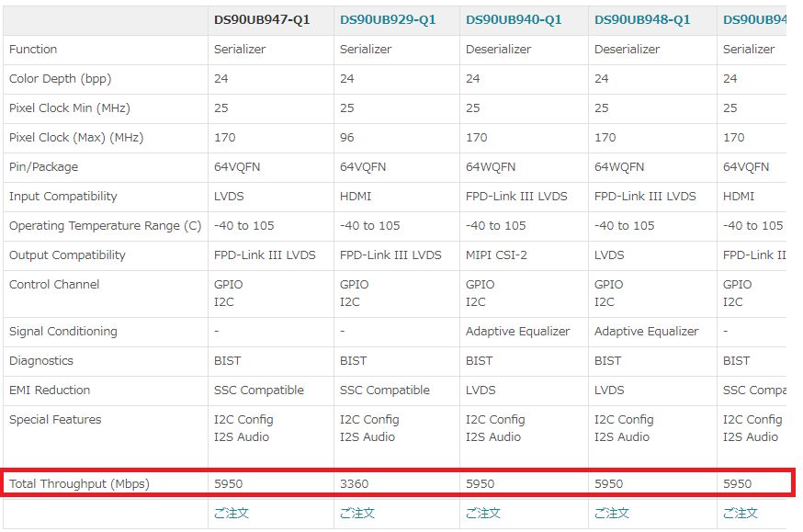The width and height of the screenshot is (803, 532).
Task: Click the 64WQFN cell under DS90UB948-Q1
Action: pos(619,167)
